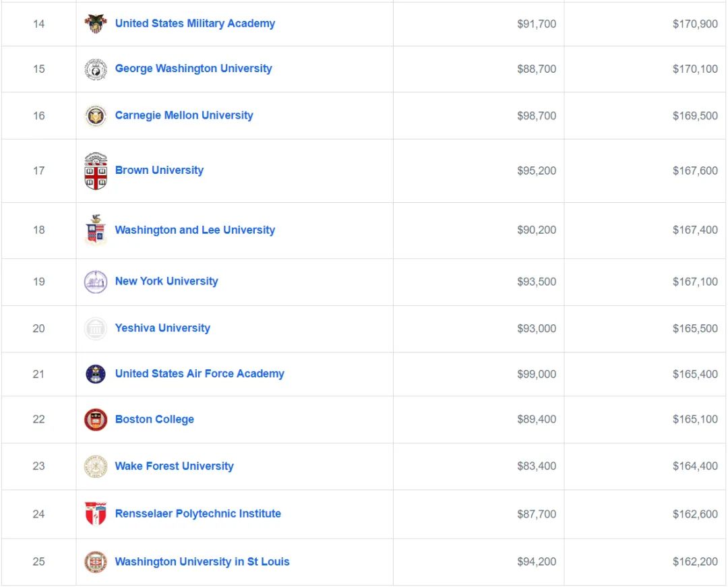Click the Yeshiva University faded logo

(96, 328)
